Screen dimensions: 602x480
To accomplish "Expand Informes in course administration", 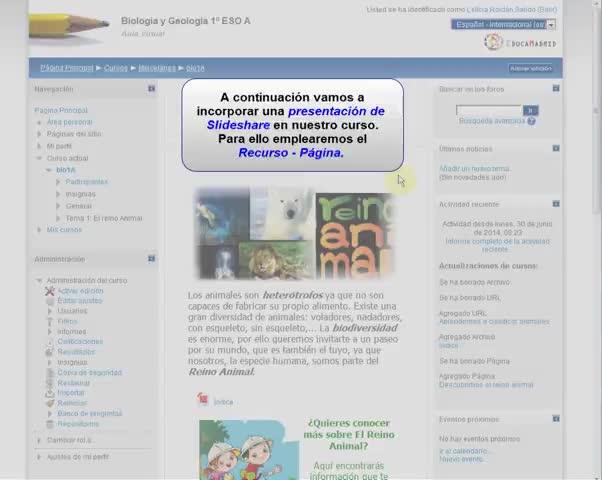I will (x=50, y=331).
